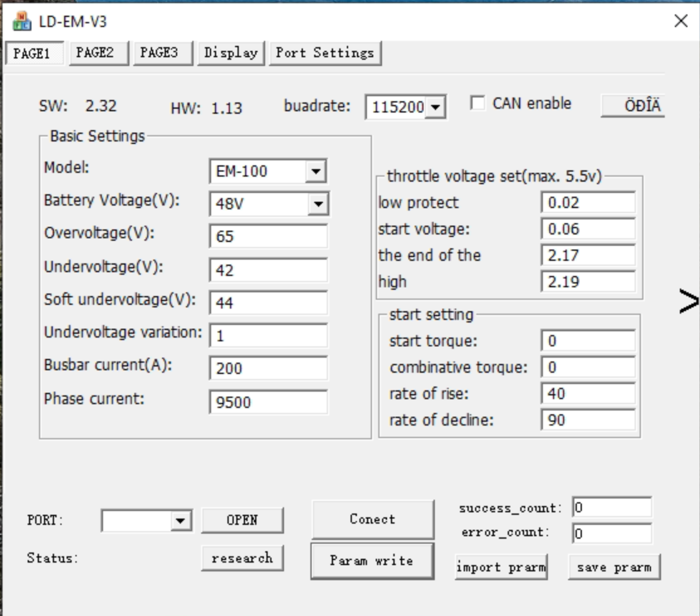
Task: Select the Phase current input field
Action: tap(268, 402)
